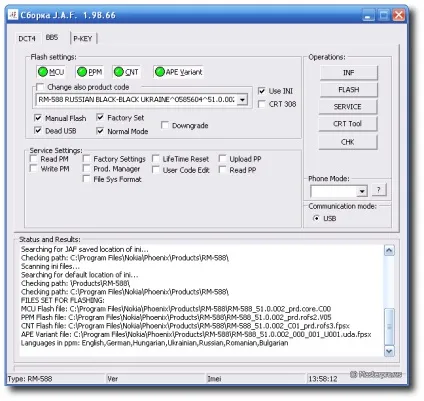Click the Status log scrollbar thumb

point(389,326)
